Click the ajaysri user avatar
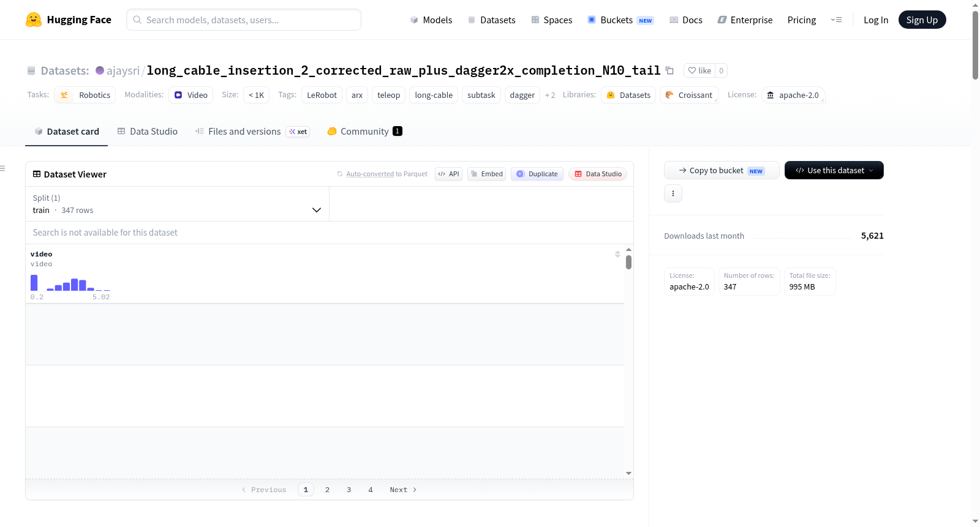The height and width of the screenshot is (527, 980). [100, 70]
